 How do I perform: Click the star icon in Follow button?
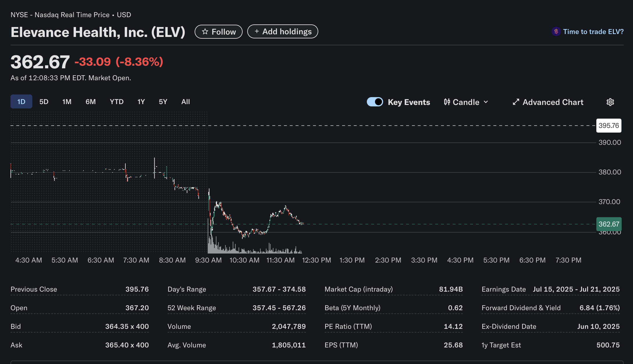click(x=205, y=32)
